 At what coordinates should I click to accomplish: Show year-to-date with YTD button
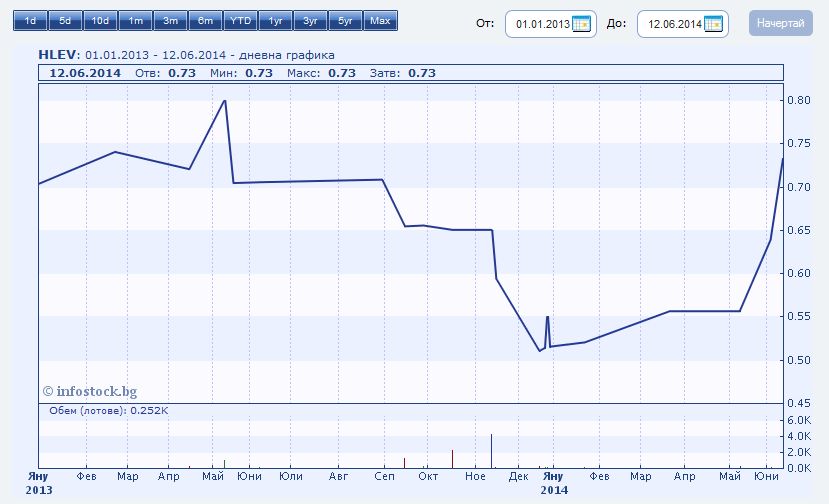[241, 21]
